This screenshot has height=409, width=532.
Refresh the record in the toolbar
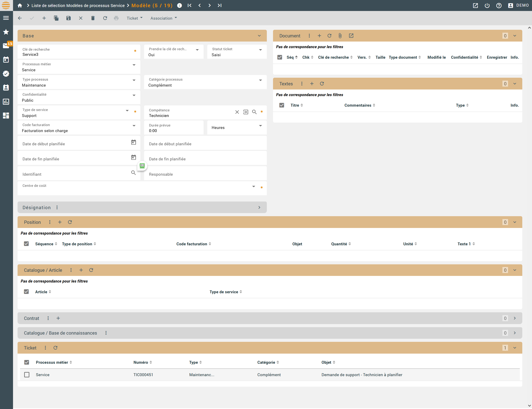coord(105,18)
